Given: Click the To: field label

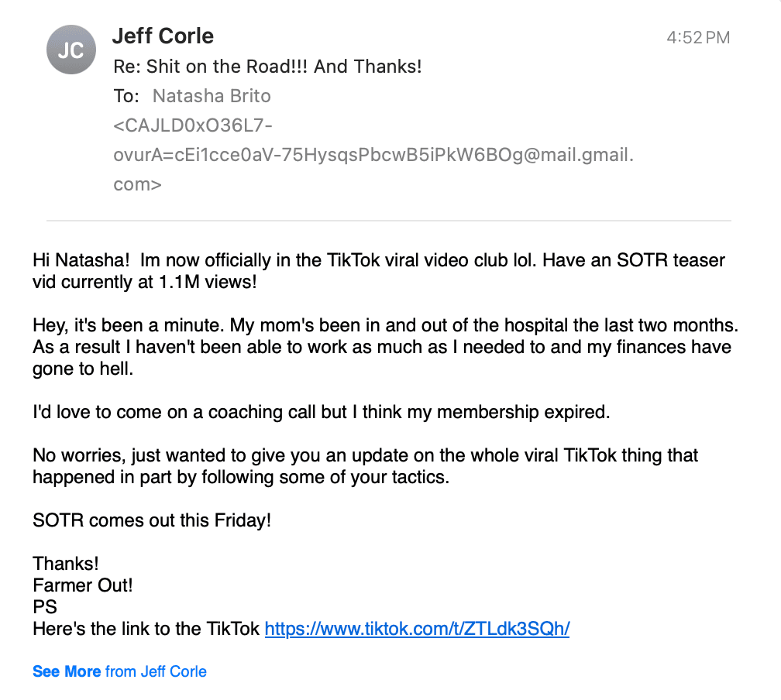Looking at the screenshot, I should click(126, 95).
